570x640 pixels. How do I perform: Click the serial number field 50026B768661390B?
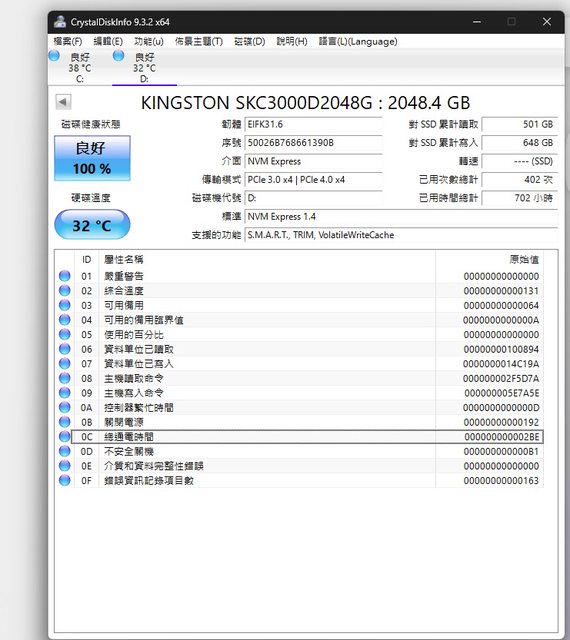(x=313, y=142)
